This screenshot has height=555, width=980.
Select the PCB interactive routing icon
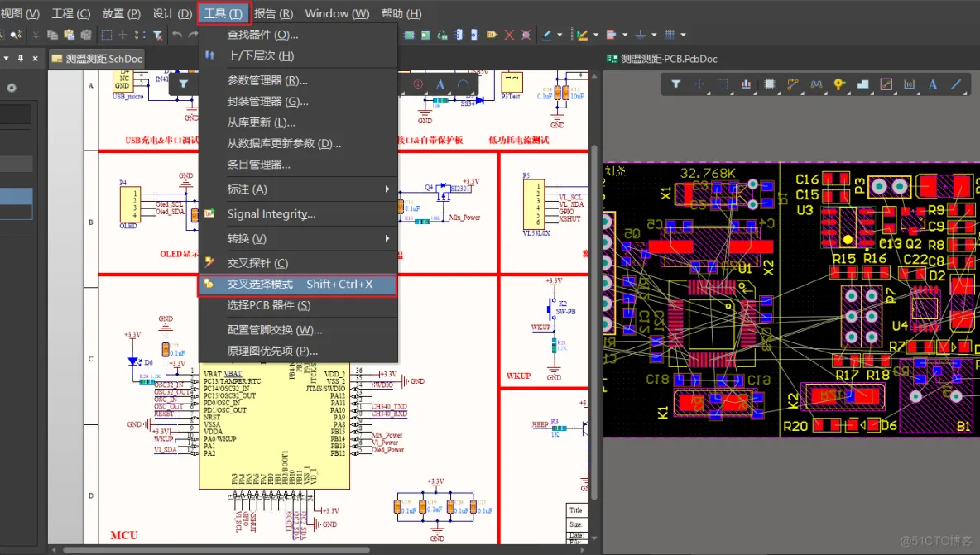tap(792, 84)
